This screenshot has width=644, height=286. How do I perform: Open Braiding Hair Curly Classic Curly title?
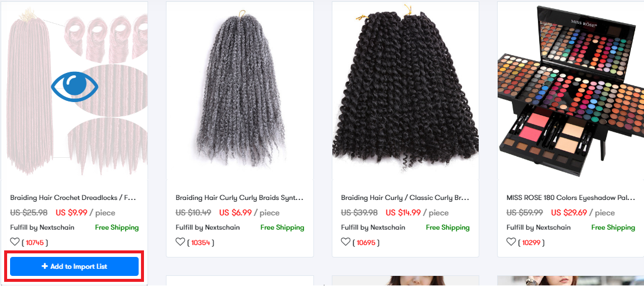click(405, 198)
